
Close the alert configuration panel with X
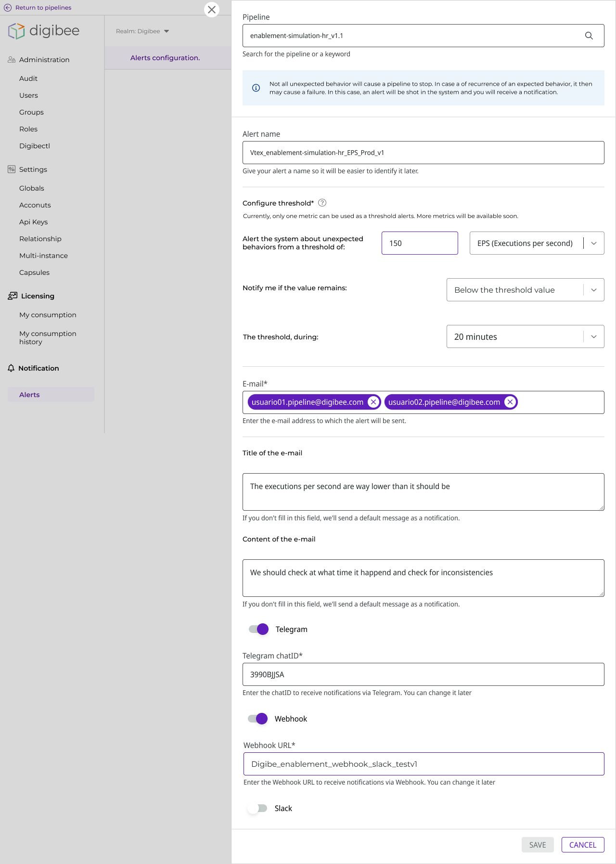tap(212, 10)
